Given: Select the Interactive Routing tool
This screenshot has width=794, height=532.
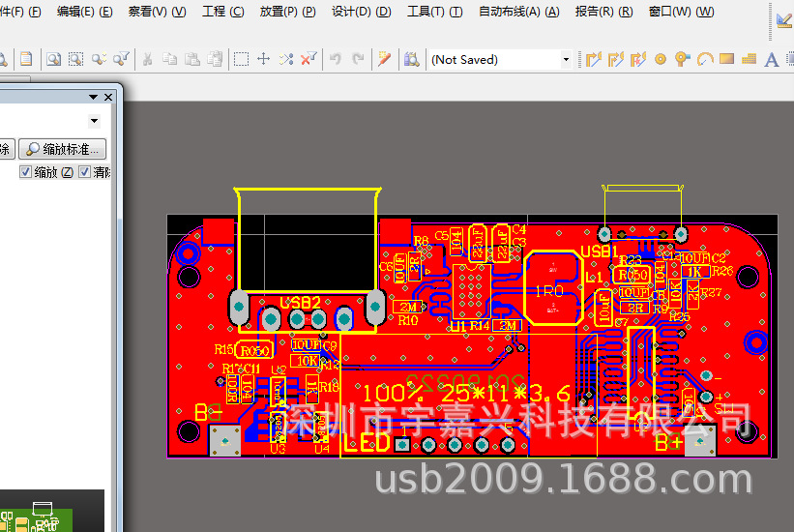Looking at the screenshot, I should [593, 59].
